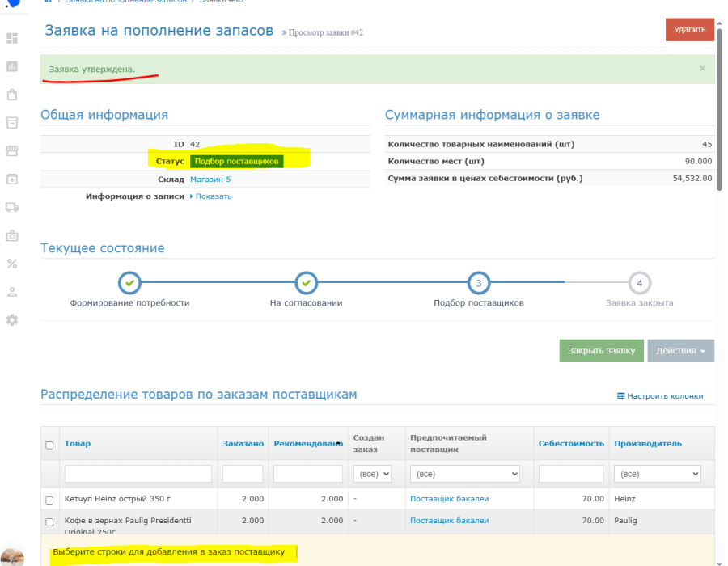
Task: Focus the 'Заказано' filter input field
Action: click(243, 474)
